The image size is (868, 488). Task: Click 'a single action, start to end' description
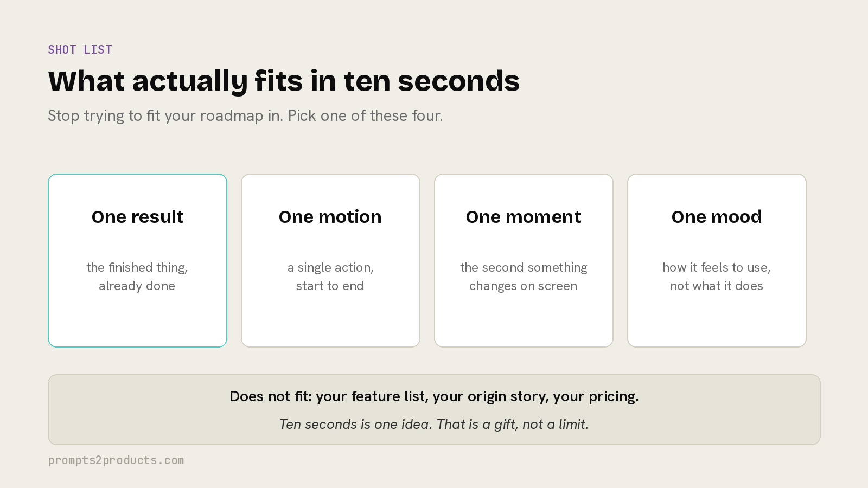pyautogui.click(x=330, y=277)
